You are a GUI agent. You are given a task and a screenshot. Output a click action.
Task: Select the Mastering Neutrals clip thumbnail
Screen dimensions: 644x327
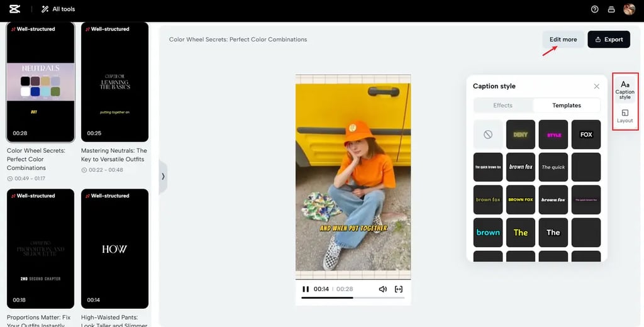[x=114, y=82]
